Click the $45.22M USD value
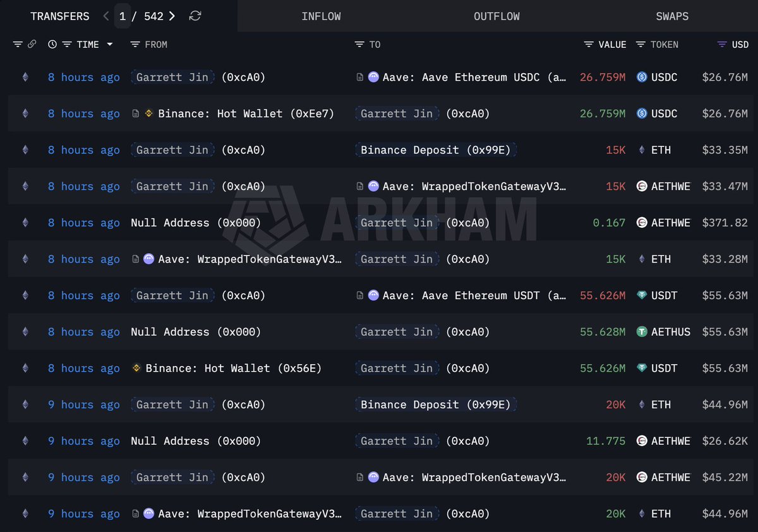 pos(725,477)
